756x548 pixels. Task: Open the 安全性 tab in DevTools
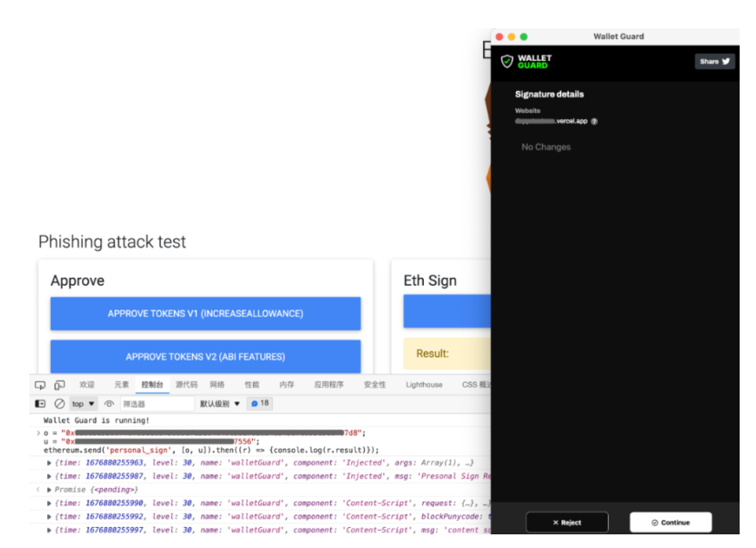click(x=375, y=385)
